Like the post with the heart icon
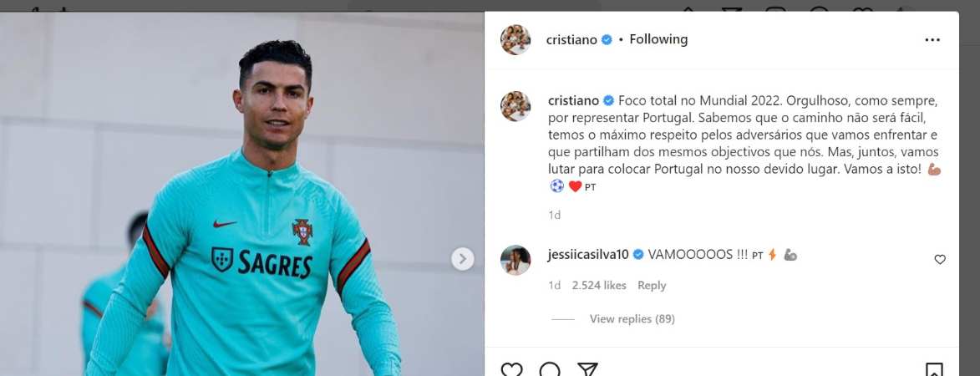 pos(512,369)
